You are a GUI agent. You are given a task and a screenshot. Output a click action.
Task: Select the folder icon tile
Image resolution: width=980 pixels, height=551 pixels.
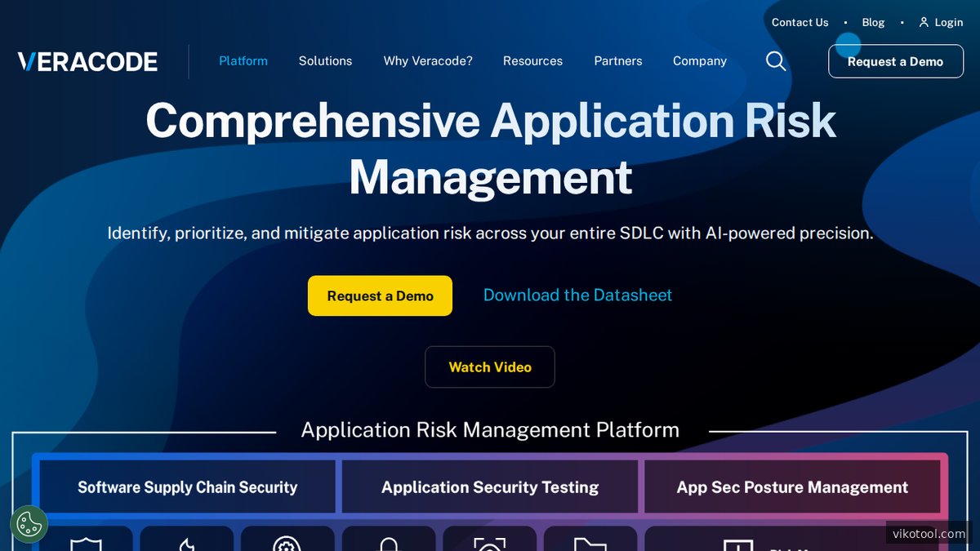pos(590,540)
